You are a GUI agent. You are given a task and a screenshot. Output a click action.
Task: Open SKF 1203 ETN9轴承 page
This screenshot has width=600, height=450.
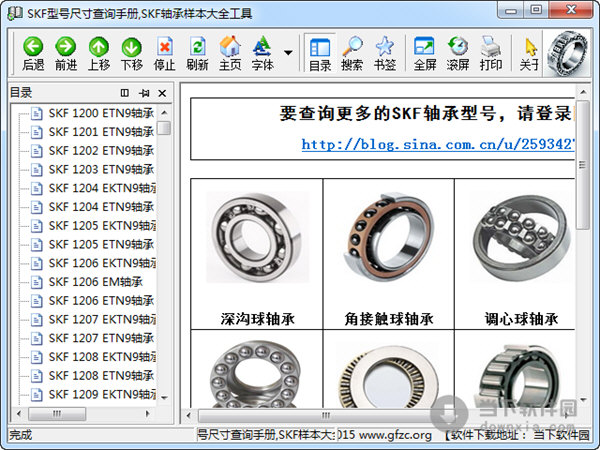(101, 169)
